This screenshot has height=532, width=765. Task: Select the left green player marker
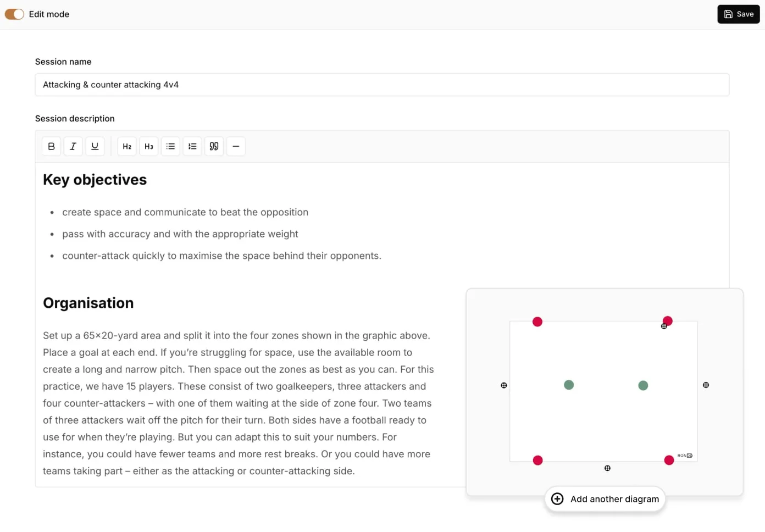569,385
